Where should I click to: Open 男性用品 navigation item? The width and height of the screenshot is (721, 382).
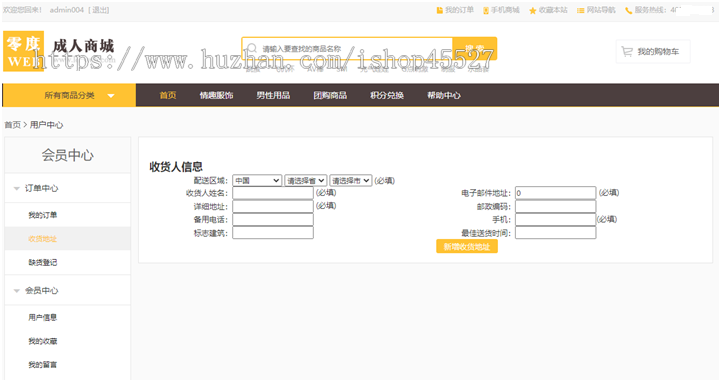(x=273, y=95)
